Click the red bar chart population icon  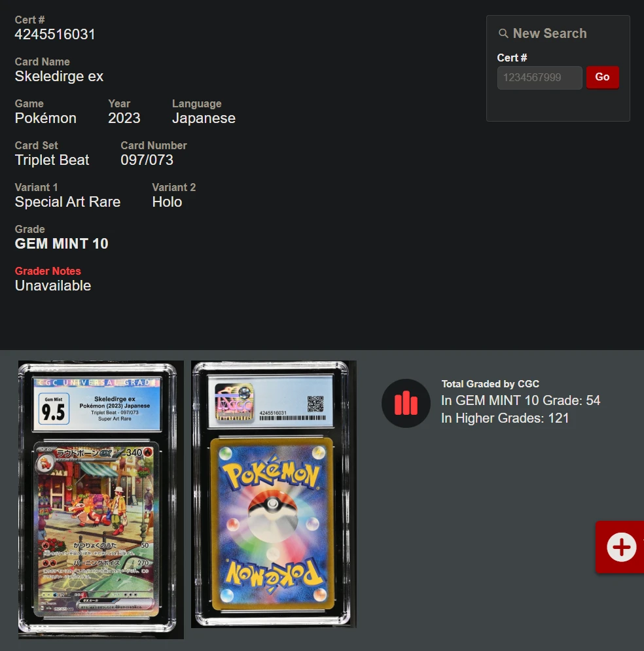(x=406, y=403)
